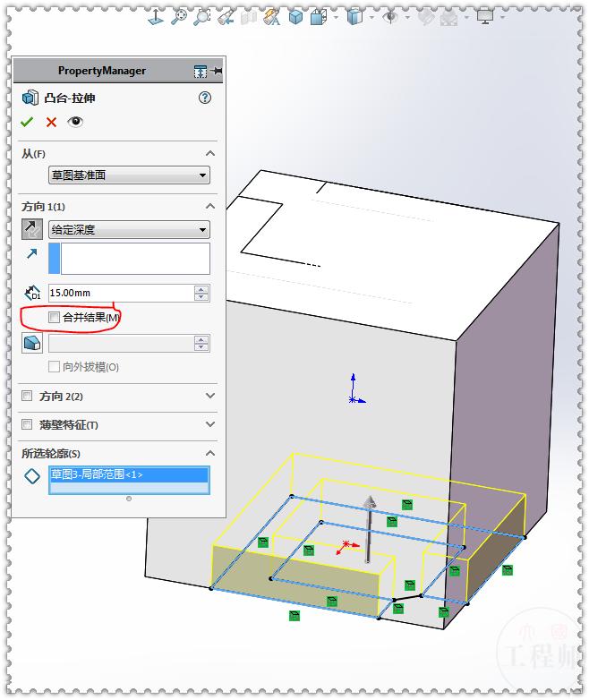Open 草图基准面 start condition dropdown
Image resolution: width=589 pixels, height=700 pixels.
129,175
